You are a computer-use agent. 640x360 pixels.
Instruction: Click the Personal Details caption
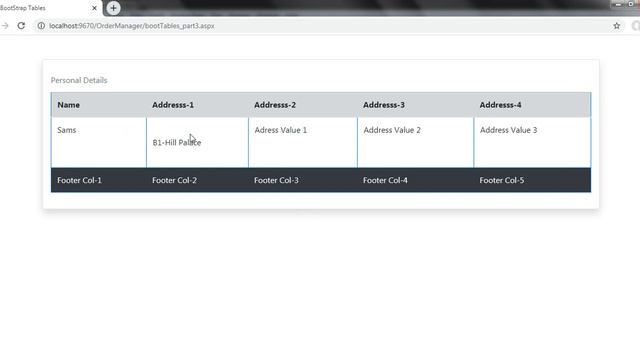click(79, 80)
